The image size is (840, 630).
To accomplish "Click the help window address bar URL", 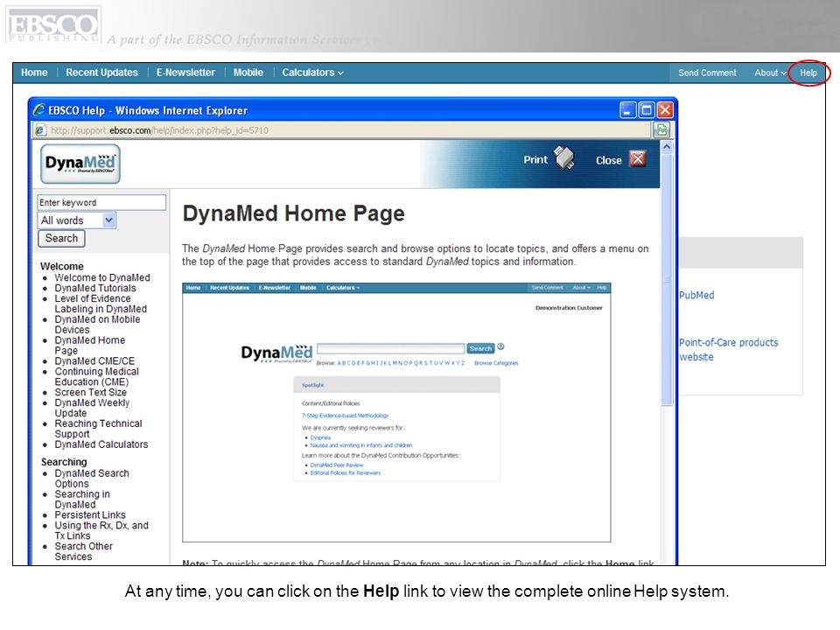I will click(159, 130).
